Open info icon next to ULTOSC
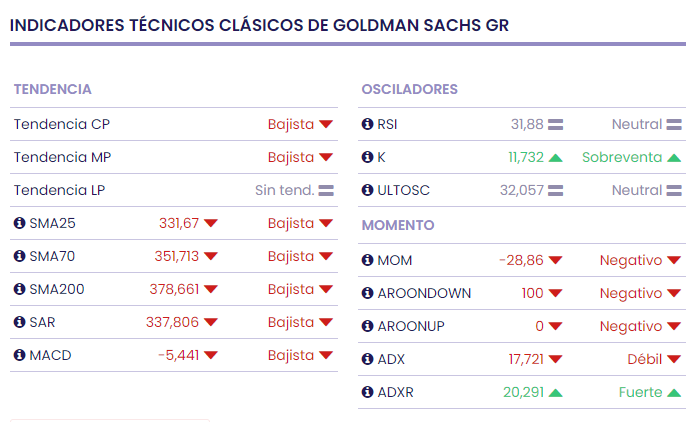The height and width of the screenshot is (422, 694). point(367,190)
